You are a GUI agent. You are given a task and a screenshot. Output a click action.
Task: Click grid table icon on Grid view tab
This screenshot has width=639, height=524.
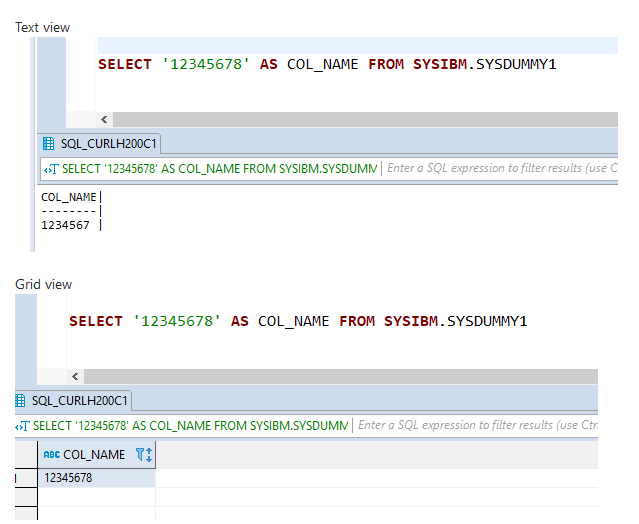click(20, 401)
